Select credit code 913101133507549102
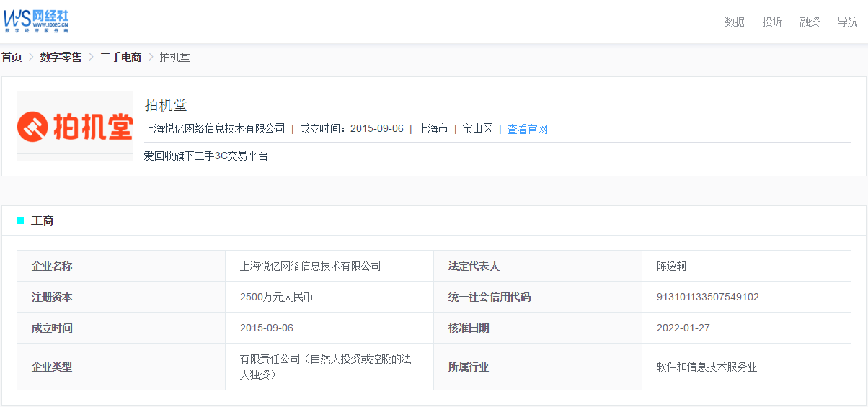This screenshot has height=407, width=868. [x=708, y=297]
